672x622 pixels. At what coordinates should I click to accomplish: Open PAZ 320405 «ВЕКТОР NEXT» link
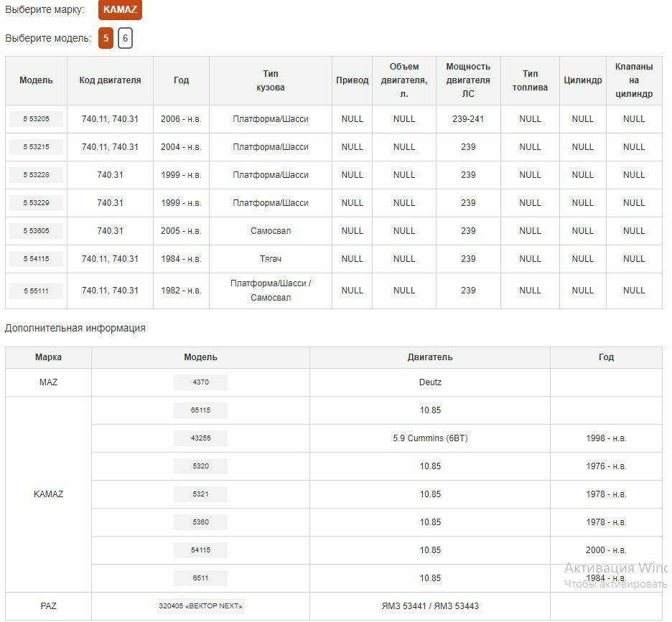point(200,606)
